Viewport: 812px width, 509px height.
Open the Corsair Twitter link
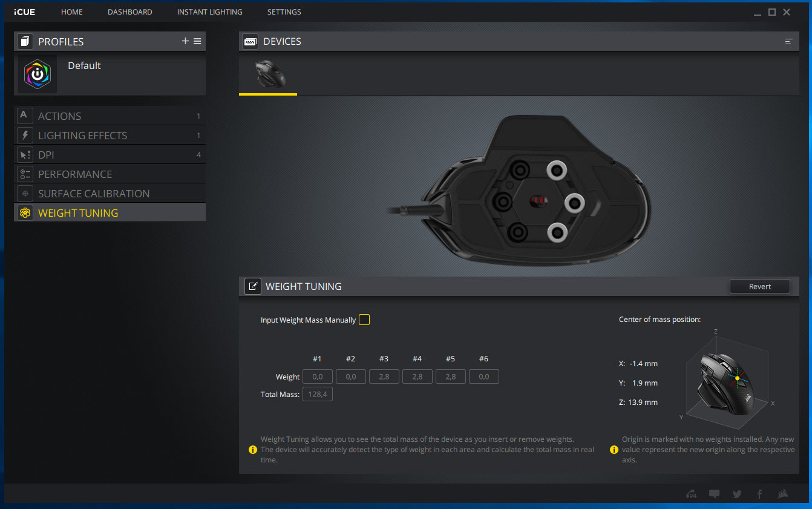(737, 494)
